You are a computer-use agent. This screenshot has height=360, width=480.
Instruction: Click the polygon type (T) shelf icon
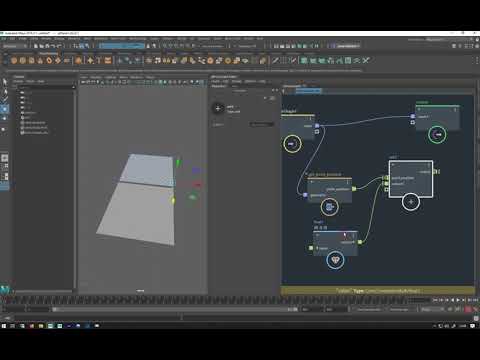pyautogui.click(x=99, y=61)
